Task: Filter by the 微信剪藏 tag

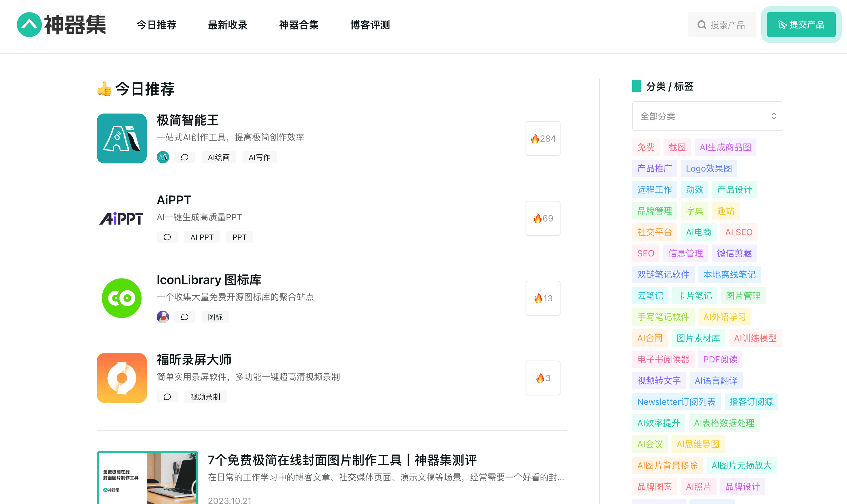Action: (x=734, y=253)
